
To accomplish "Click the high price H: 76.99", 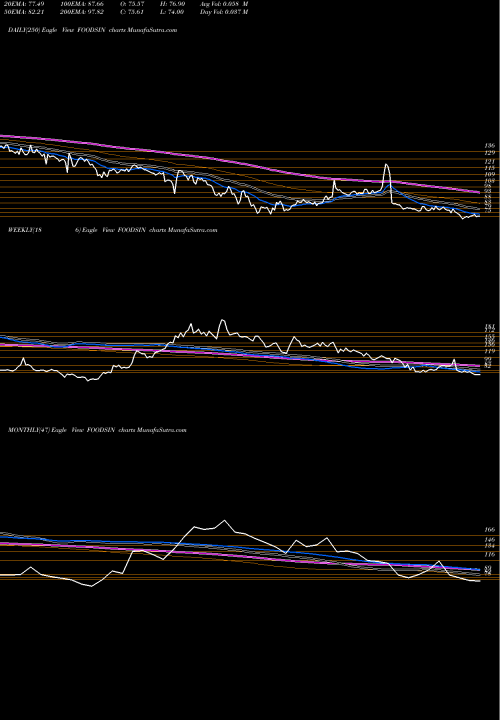I will [172, 3].
